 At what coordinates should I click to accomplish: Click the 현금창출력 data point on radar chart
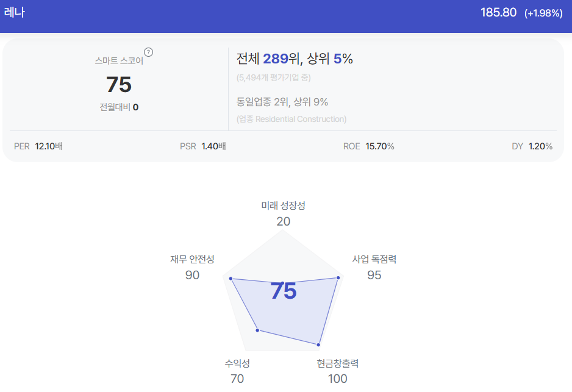(x=318, y=344)
